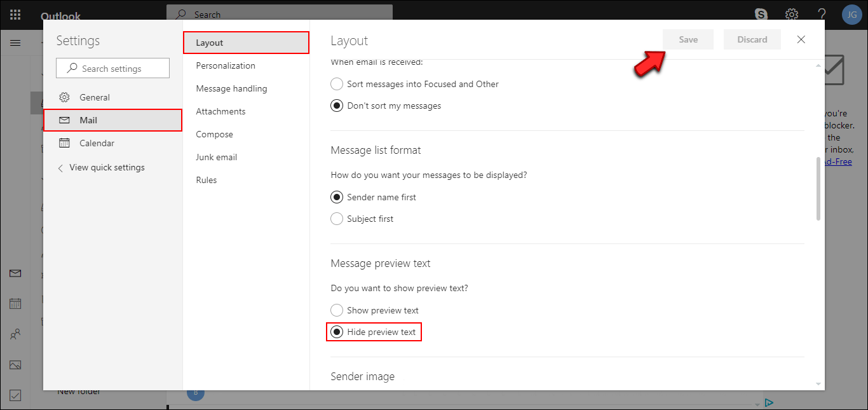Image resolution: width=868 pixels, height=410 pixels.
Task: Select Don't sort my messages option
Action: tap(386, 106)
